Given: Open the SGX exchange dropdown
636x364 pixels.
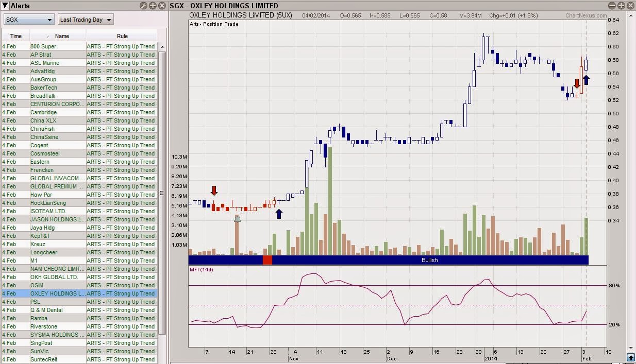Looking at the screenshot, I should tap(28, 19).
